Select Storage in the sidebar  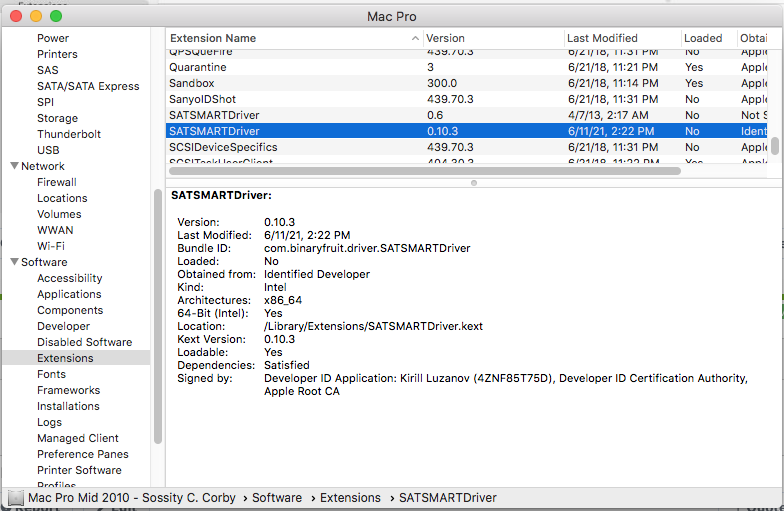pos(58,118)
